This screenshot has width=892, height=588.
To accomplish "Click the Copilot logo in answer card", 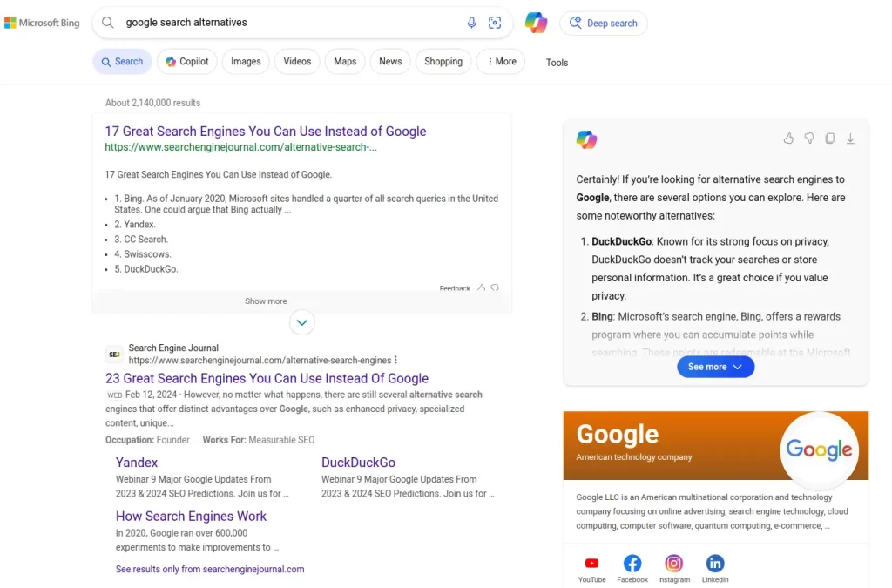I will tap(586, 139).
